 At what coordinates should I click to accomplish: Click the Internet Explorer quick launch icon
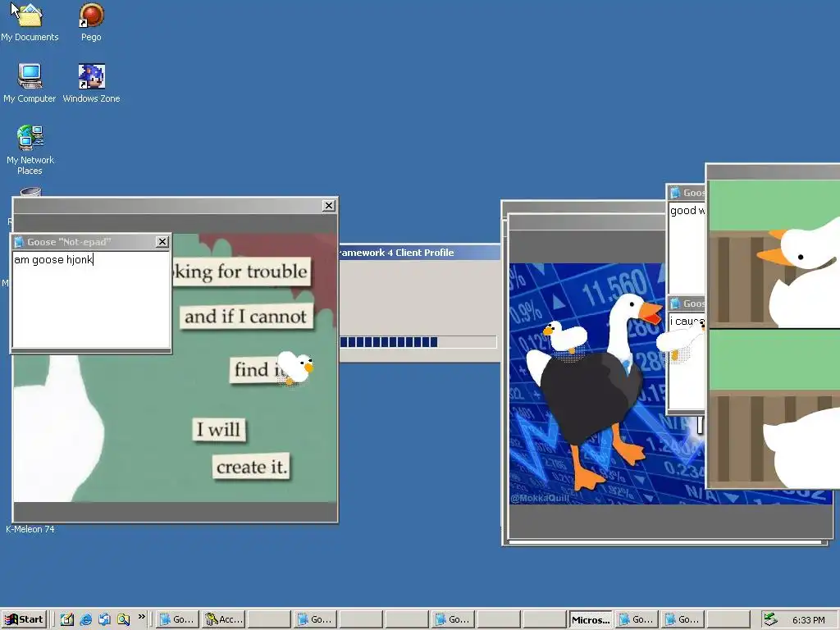click(85, 619)
